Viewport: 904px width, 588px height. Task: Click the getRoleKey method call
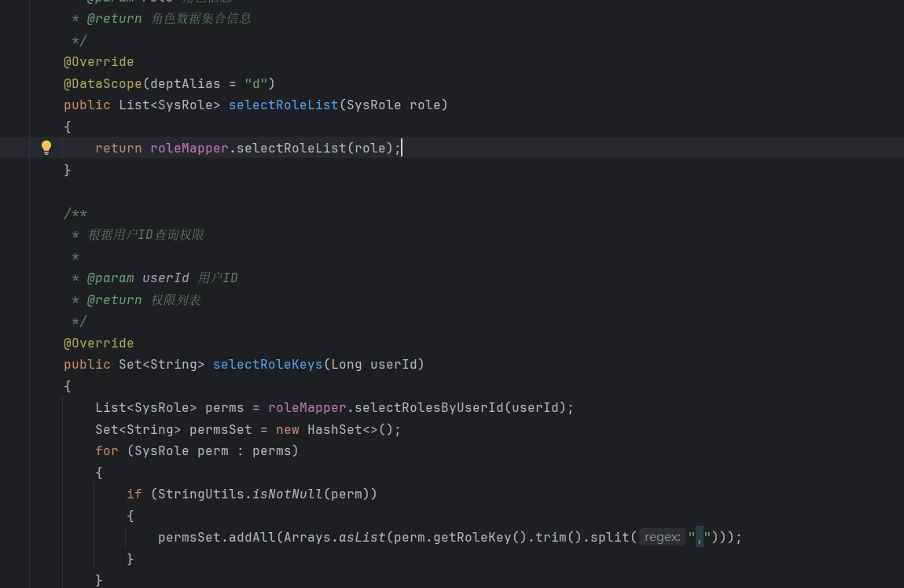472,537
